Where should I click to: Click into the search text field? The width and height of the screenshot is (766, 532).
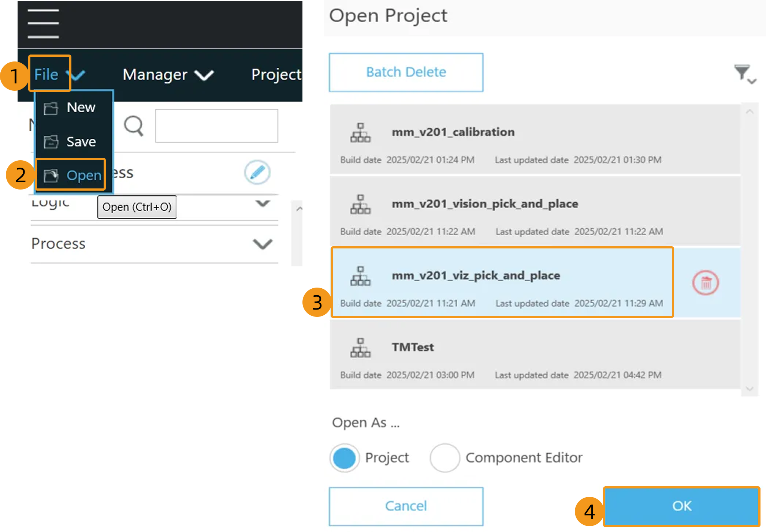tap(216, 126)
